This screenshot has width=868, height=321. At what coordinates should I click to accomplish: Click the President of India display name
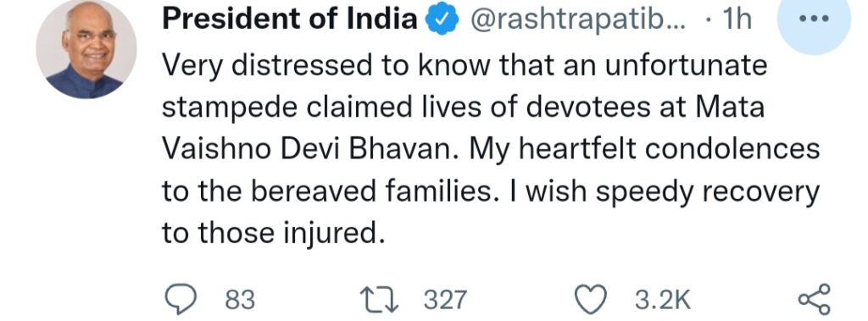tap(290, 20)
